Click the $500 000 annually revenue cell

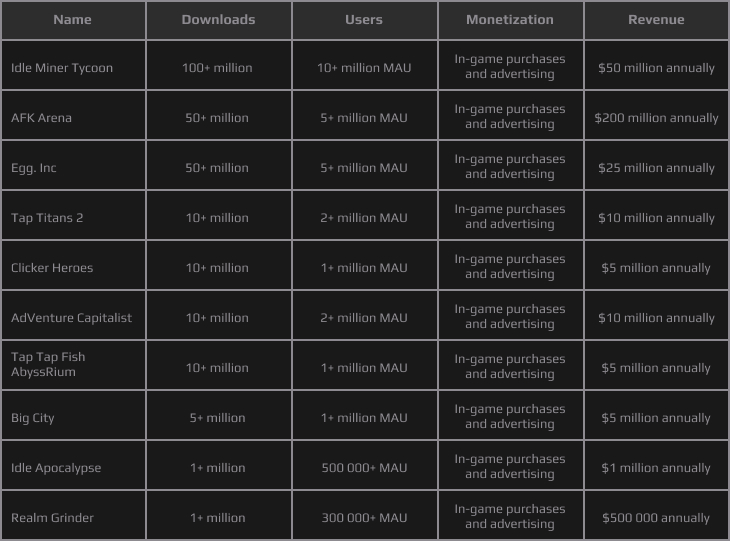coord(656,515)
